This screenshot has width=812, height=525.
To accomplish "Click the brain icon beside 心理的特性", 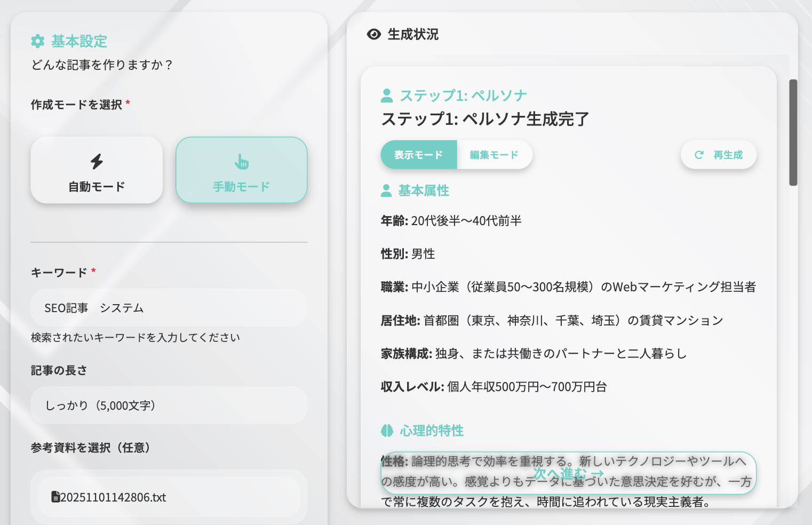I will (x=386, y=430).
